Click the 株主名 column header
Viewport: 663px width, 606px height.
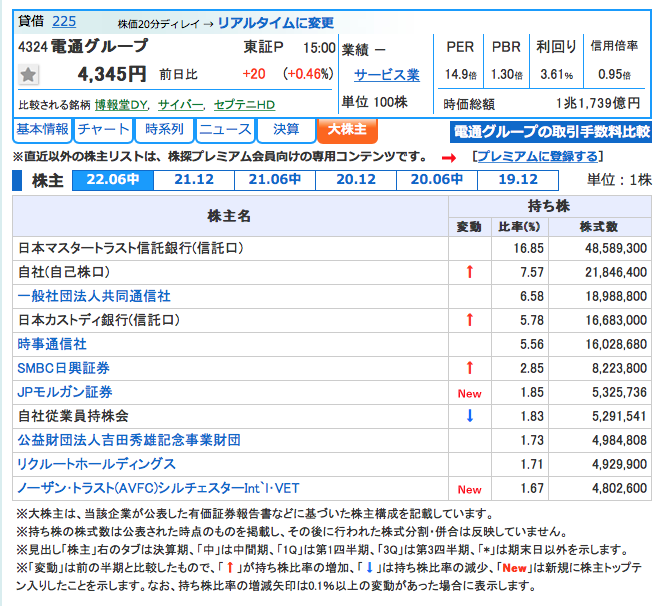[x=229, y=217]
